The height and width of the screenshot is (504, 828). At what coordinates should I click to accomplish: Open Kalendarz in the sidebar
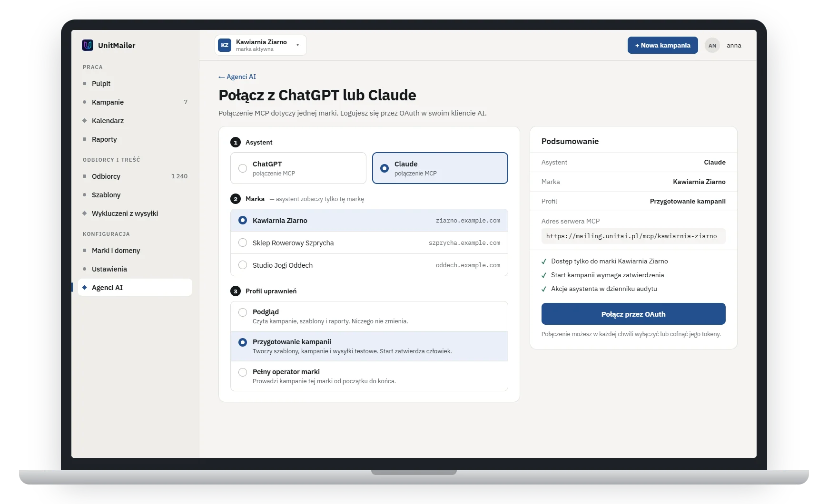(135, 121)
